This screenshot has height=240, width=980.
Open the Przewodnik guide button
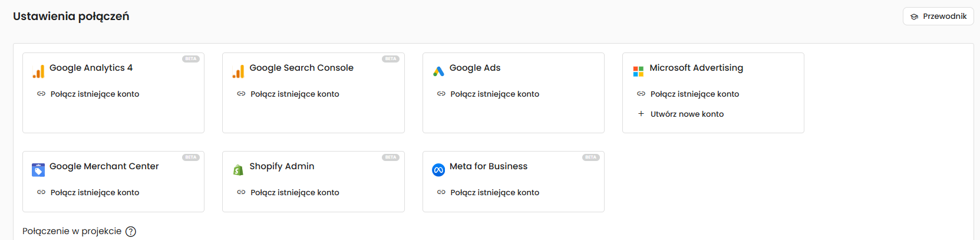click(938, 17)
